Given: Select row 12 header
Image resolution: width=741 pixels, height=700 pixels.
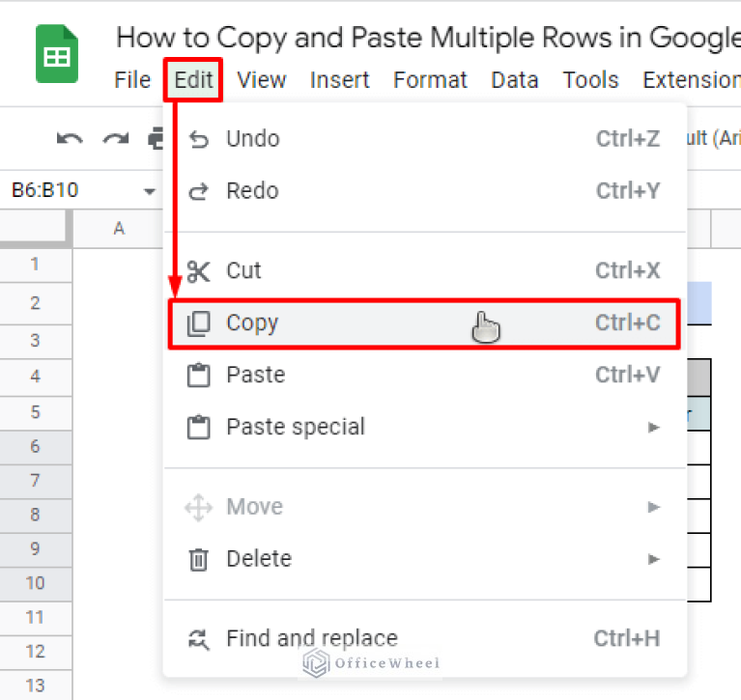Looking at the screenshot, I should coord(35,653).
